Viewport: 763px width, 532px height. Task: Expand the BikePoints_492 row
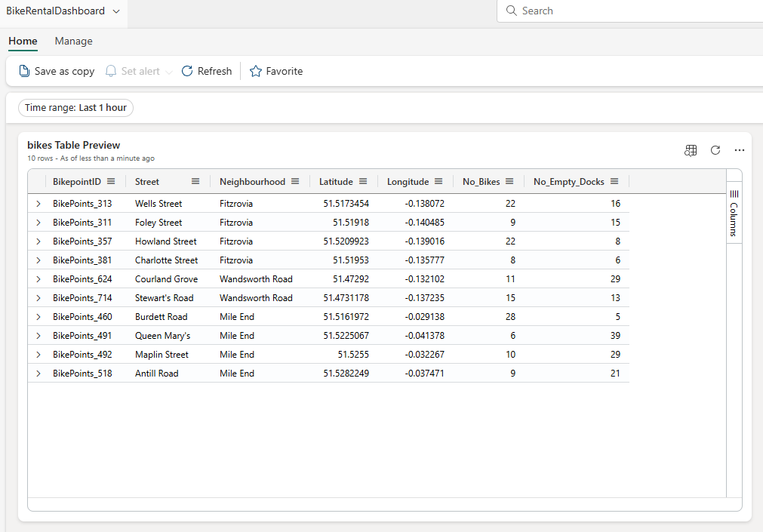click(38, 355)
